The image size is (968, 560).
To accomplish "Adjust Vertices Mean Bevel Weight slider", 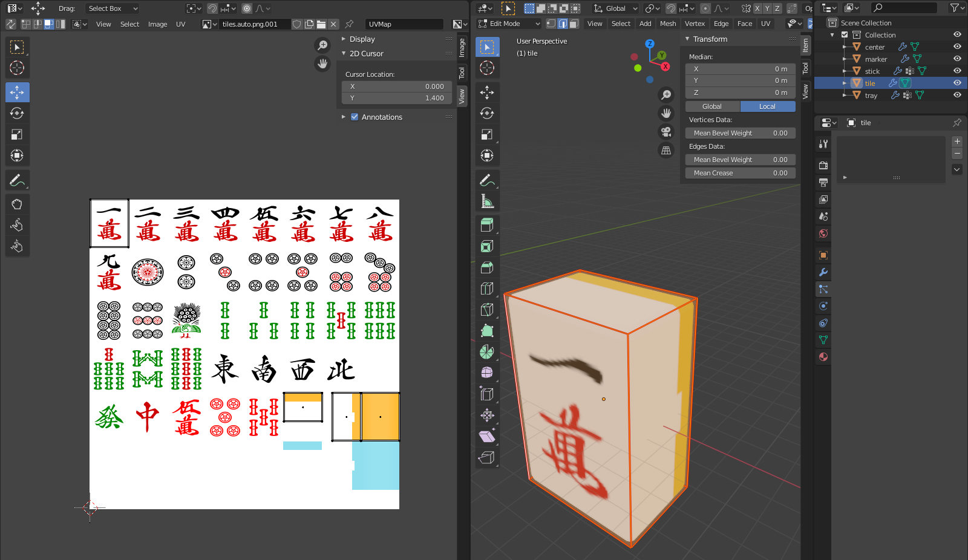I will click(x=741, y=133).
